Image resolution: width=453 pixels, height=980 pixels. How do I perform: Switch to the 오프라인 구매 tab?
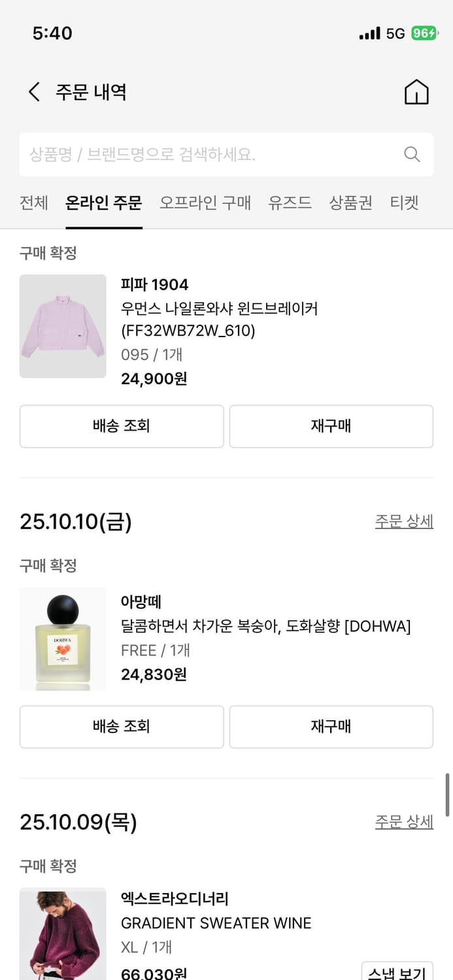[207, 203]
